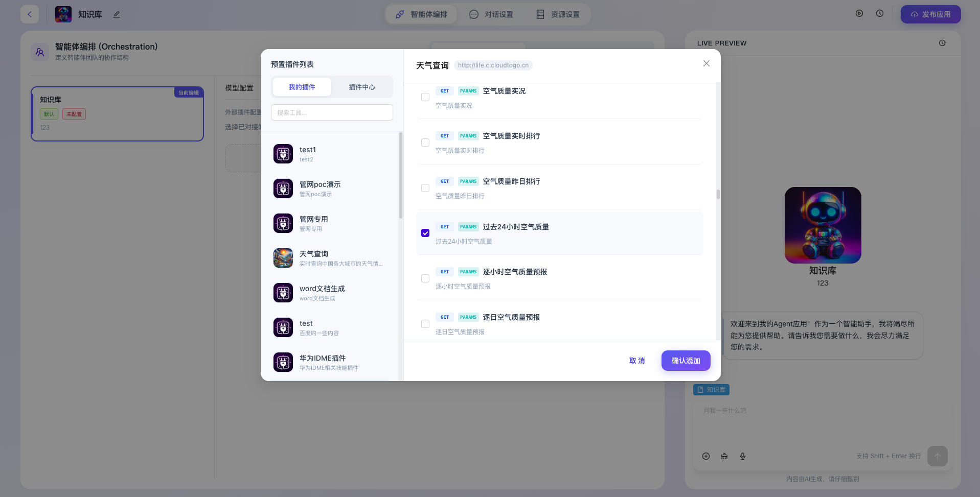Image resolution: width=980 pixels, height=497 pixels.
Task: Click the back arrow button
Action: click(x=30, y=14)
